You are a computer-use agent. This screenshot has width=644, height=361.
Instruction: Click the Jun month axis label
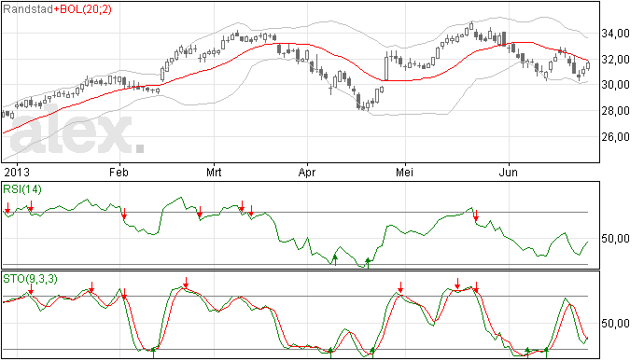[508, 172]
